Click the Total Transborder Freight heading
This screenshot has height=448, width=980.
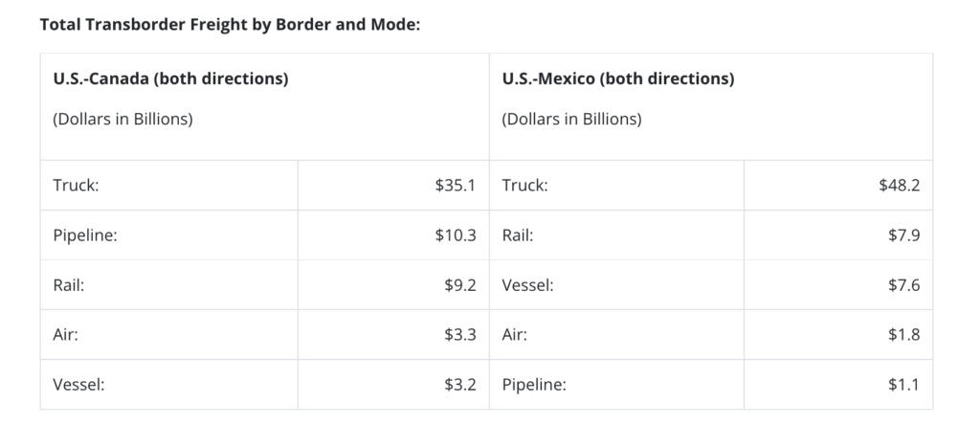click(x=230, y=23)
